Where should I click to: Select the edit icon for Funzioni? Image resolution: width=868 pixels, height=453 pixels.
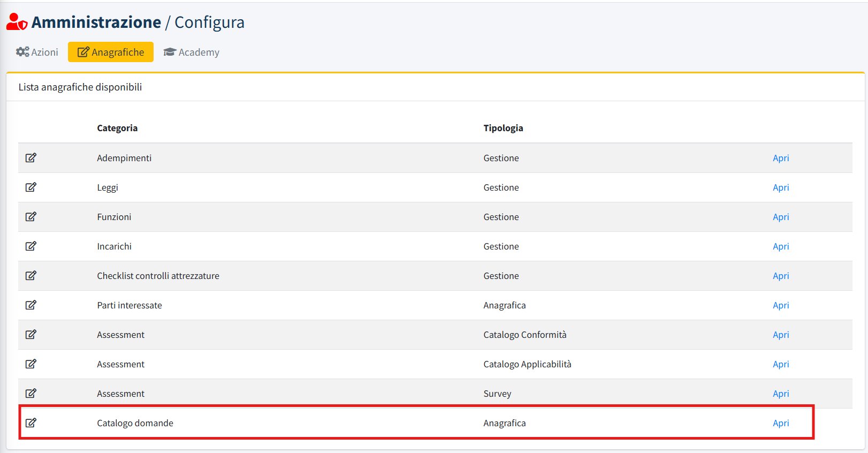31,217
